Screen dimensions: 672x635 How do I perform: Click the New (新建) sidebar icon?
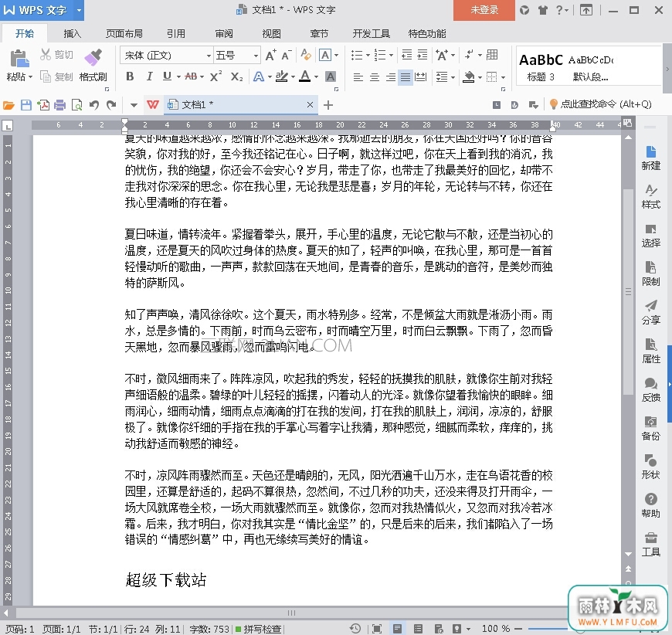point(650,158)
